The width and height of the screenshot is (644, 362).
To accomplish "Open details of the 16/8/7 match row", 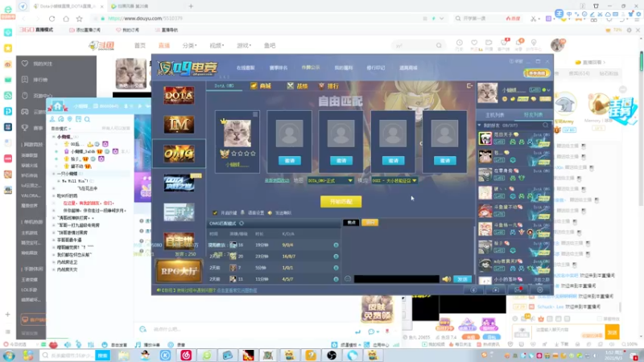I will [x=336, y=257].
